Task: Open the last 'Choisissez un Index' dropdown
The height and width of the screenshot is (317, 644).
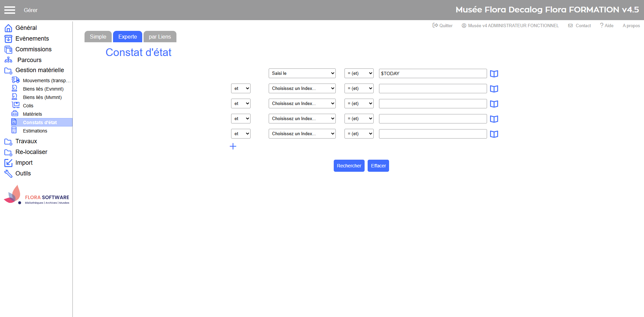Action: [302, 134]
